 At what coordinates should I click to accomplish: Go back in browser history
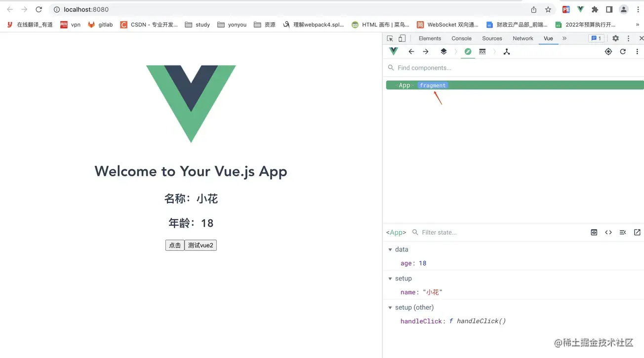(x=10, y=9)
